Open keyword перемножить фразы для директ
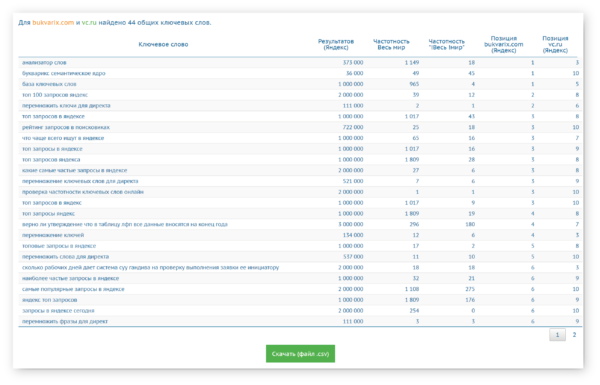Image resolution: width=600 pixels, height=385 pixels. tap(65, 321)
